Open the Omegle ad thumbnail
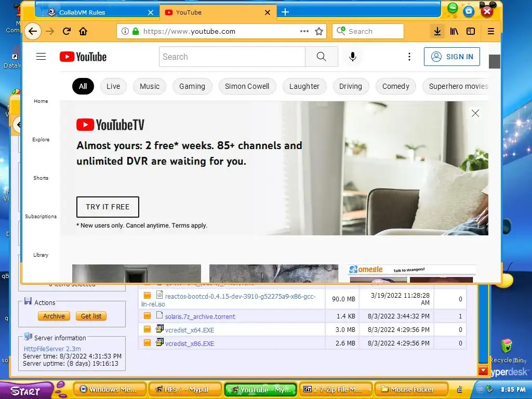The image size is (532, 399). coord(411,273)
